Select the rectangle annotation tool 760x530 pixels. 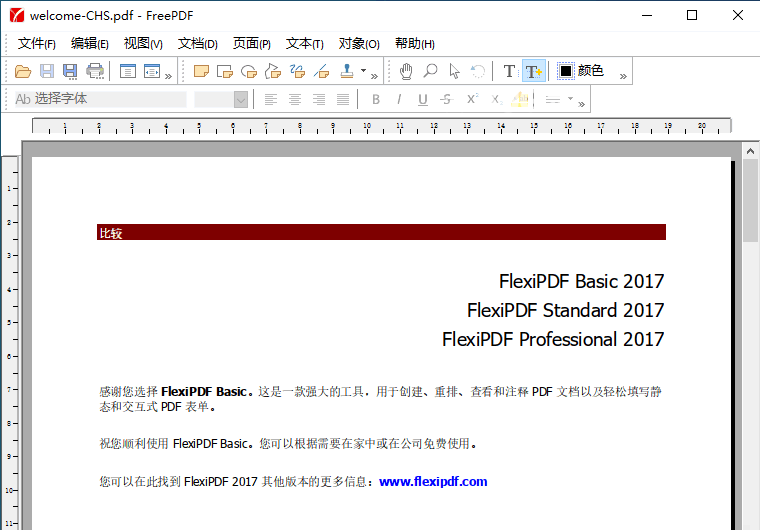point(225,71)
